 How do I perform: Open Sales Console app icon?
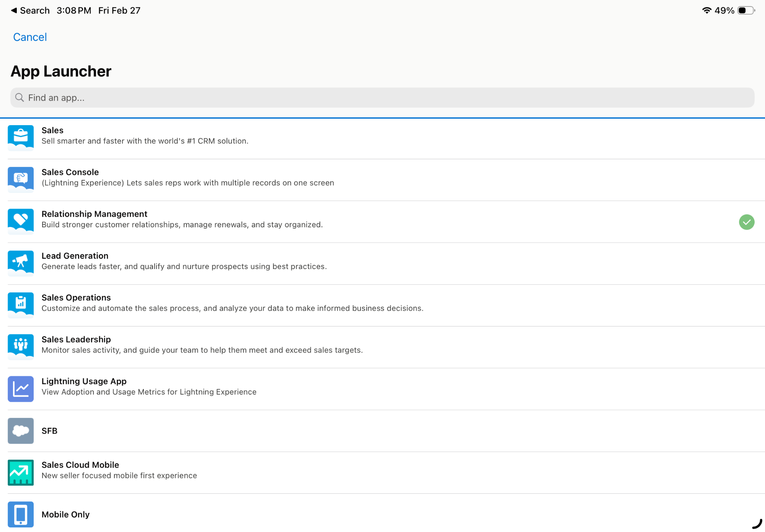pos(21,179)
